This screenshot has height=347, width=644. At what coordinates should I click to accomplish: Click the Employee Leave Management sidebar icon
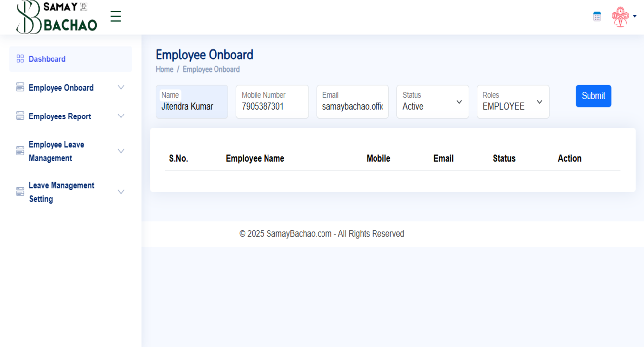[x=20, y=150]
